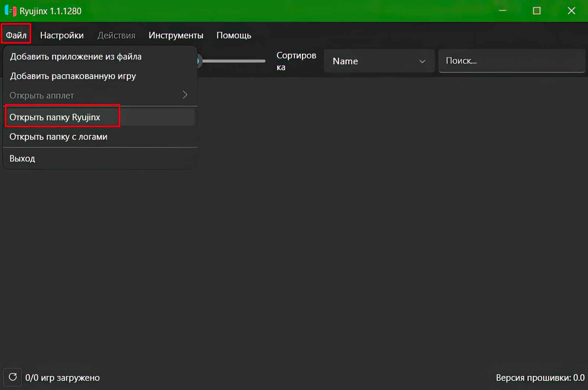Viewport: 588px width, 390px height.
Task: Open the Name sorting dropdown
Action: (379, 61)
